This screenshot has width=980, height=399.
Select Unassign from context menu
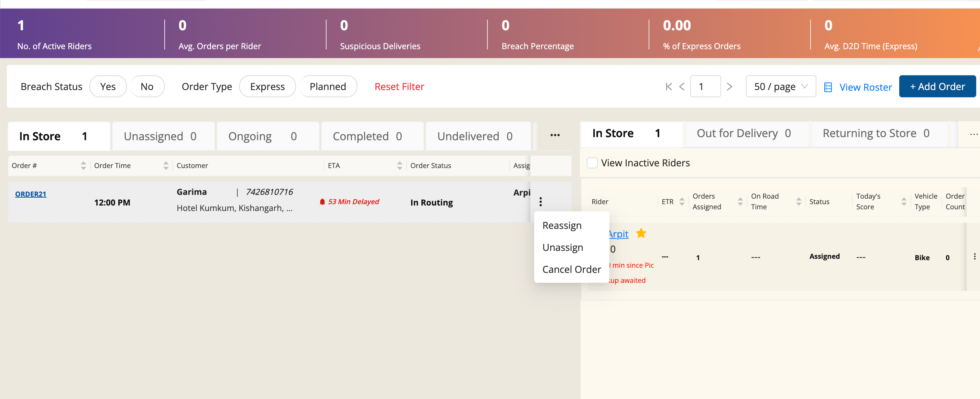point(562,247)
